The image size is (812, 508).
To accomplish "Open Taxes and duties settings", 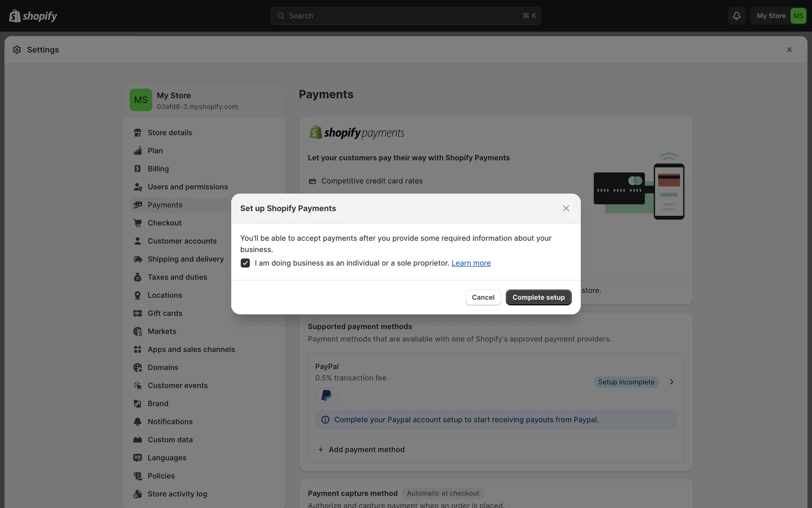I will (177, 277).
